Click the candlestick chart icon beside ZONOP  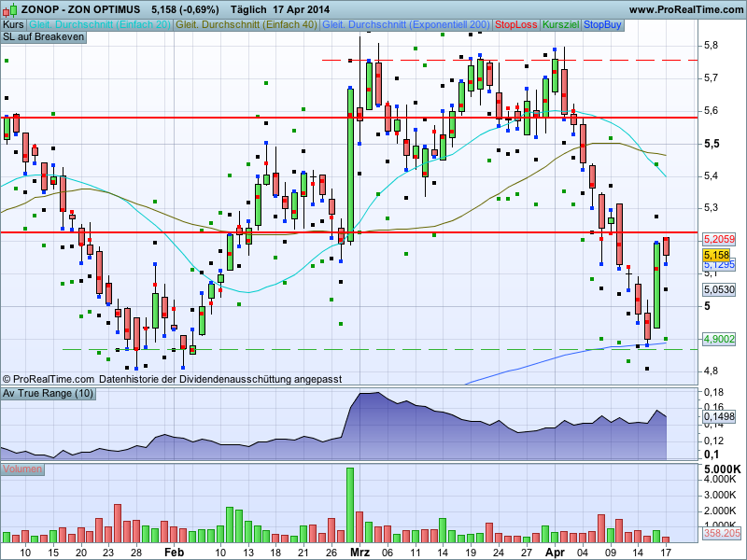pyautogui.click(x=10, y=9)
